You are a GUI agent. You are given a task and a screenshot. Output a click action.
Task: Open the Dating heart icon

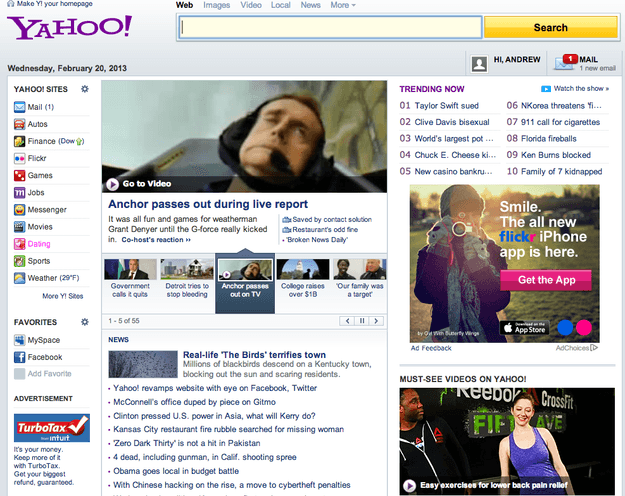20,244
